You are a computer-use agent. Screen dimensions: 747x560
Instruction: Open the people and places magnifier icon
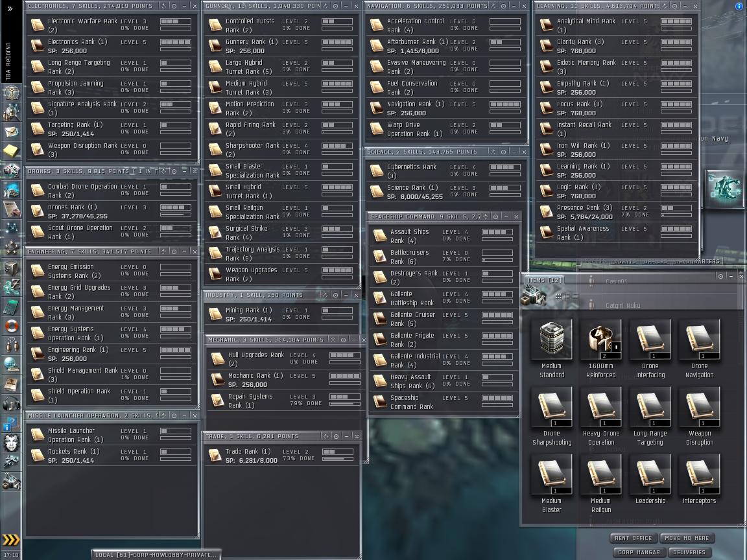coord(11,112)
